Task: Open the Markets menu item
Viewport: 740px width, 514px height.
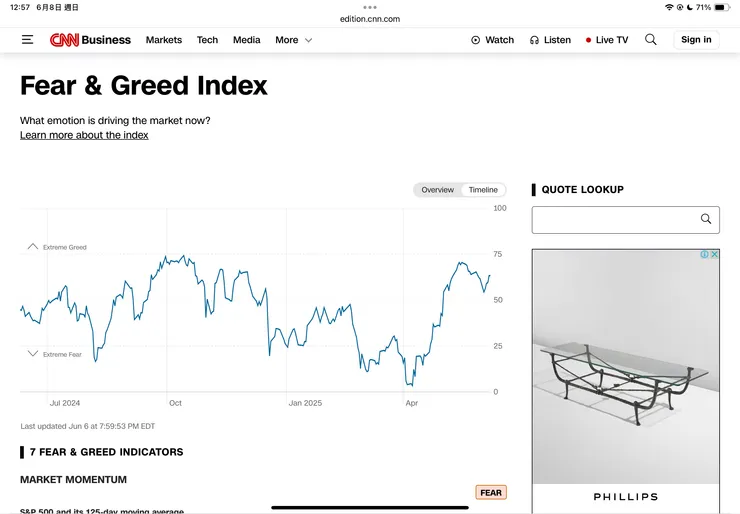Action: (164, 40)
